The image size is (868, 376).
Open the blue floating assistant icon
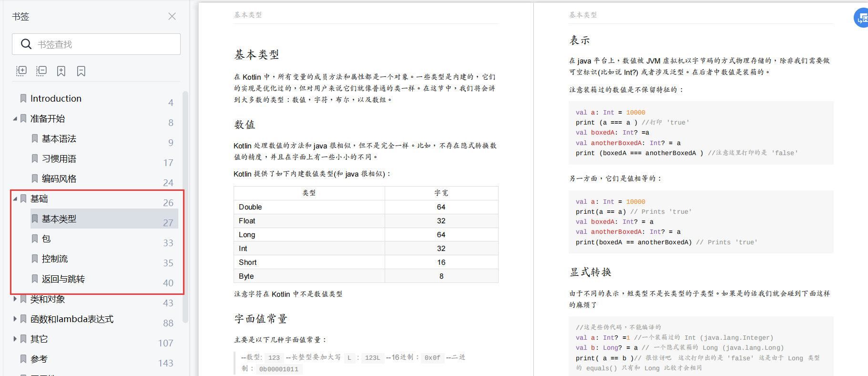pos(861,18)
